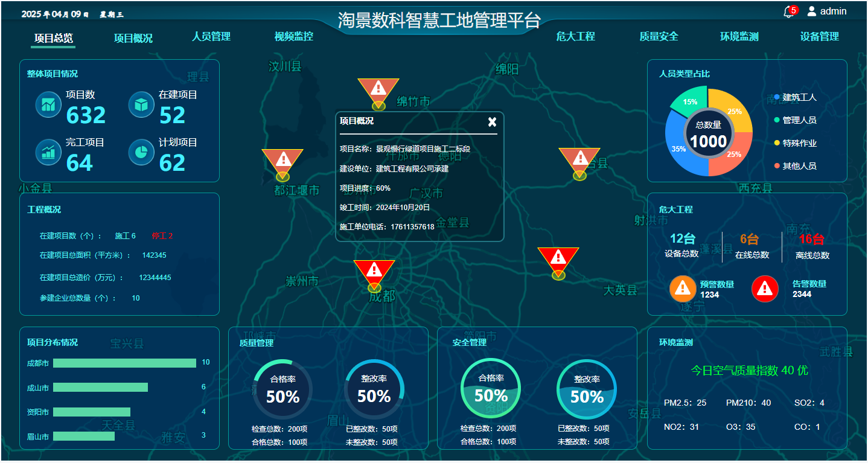Image resolution: width=868 pixels, height=463 pixels.
Task: Click the 资阳市 distribution bar
Action: [x=92, y=412]
